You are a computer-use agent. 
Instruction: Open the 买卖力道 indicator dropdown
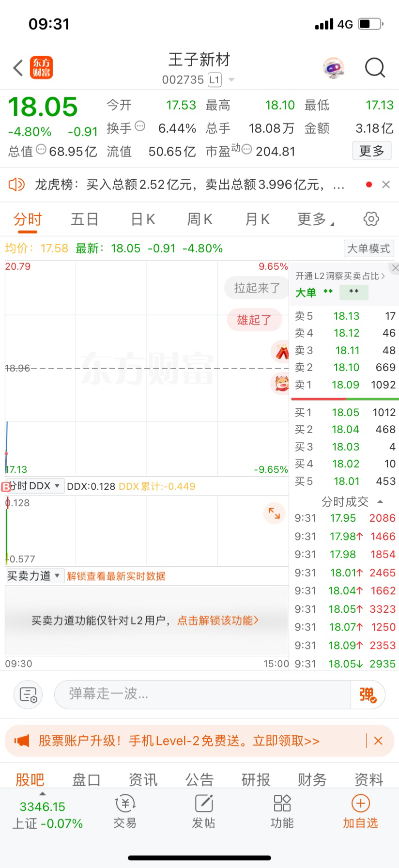pos(35,576)
